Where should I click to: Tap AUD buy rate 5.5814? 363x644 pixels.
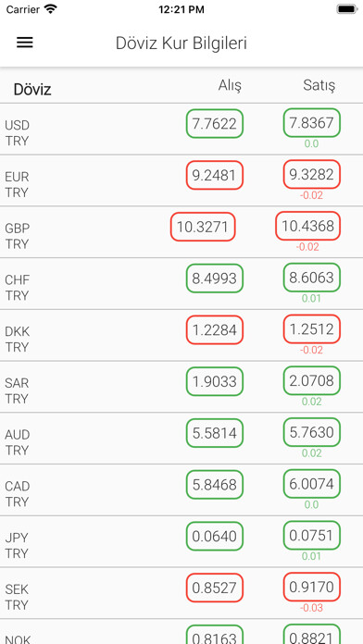point(215,433)
